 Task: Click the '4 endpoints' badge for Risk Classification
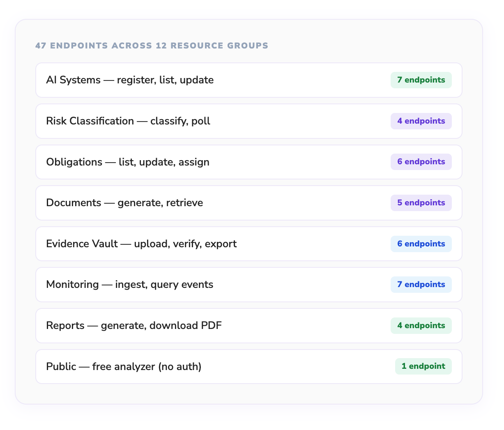(421, 121)
